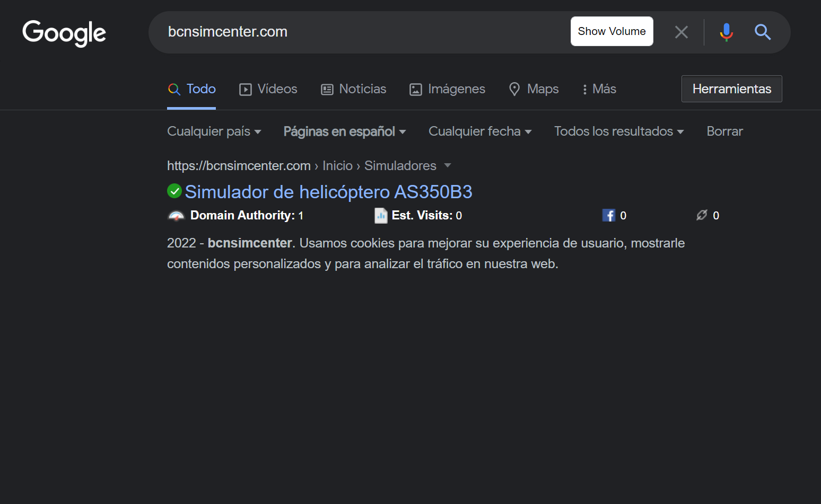Expand the Más menu
The image size is (821, 504).
[599, 89]
